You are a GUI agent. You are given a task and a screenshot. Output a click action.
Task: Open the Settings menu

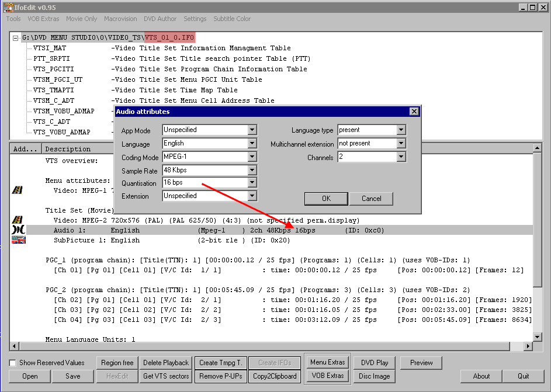pyautogui.click(x=195, y=19)
